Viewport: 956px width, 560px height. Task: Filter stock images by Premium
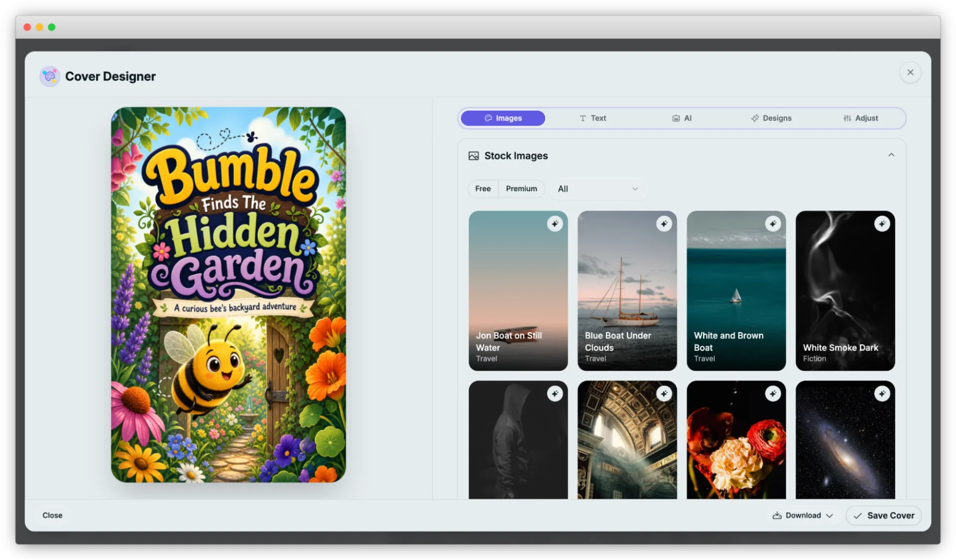coord(521,189)
